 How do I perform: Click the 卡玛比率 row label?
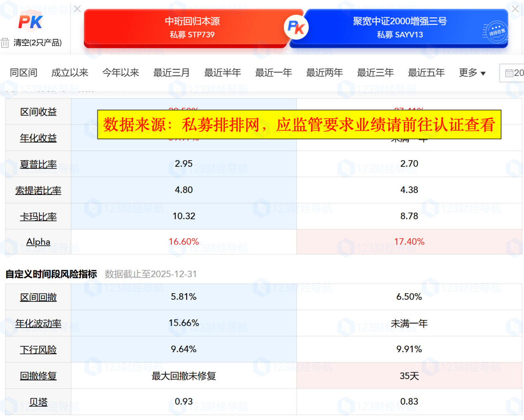[x=38, y=217]
